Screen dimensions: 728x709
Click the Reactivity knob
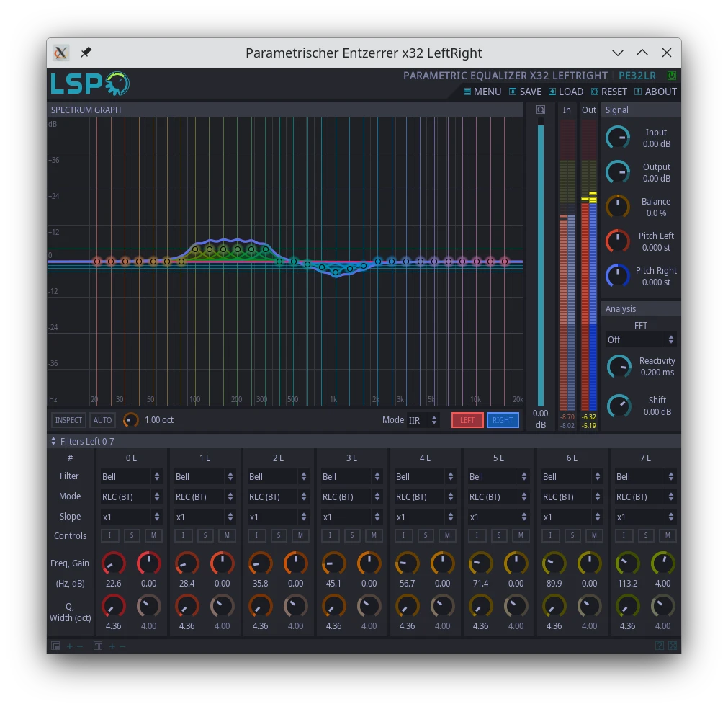tap(619, 366)
